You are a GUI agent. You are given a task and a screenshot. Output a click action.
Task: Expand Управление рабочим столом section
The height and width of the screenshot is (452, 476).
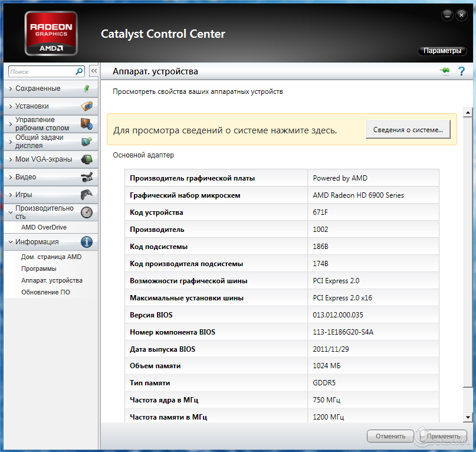(x=42, y=124)
